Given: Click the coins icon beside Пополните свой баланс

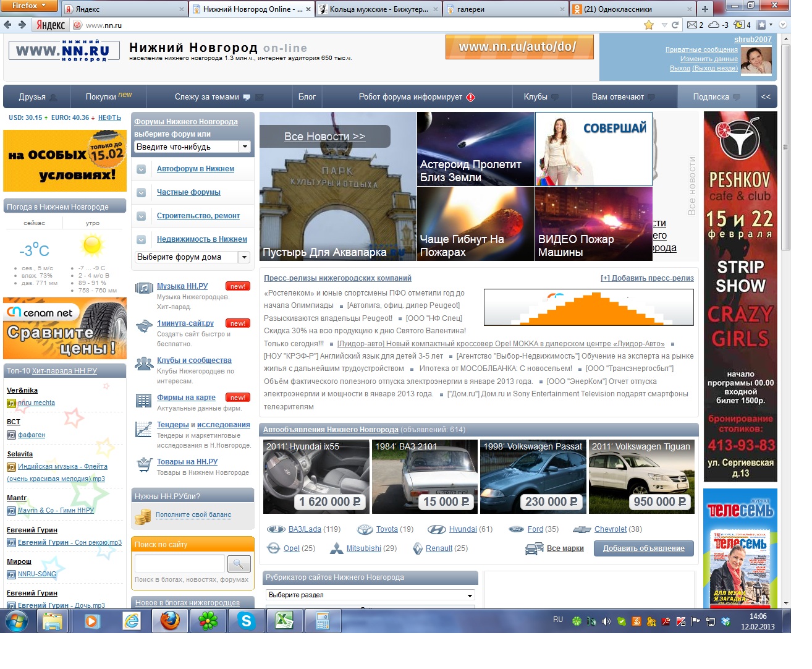Looking at the screenshot, I should [143, 516].
